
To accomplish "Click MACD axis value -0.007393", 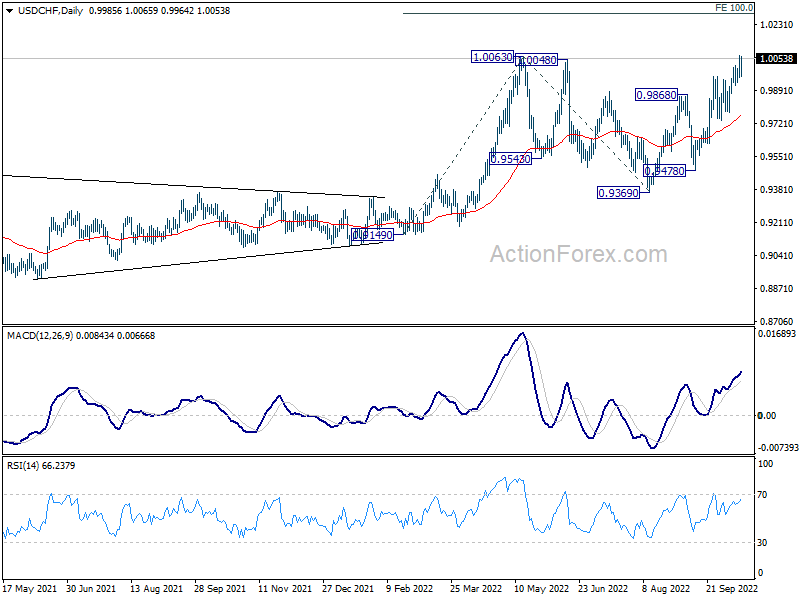I will click(x=777, y=447).
